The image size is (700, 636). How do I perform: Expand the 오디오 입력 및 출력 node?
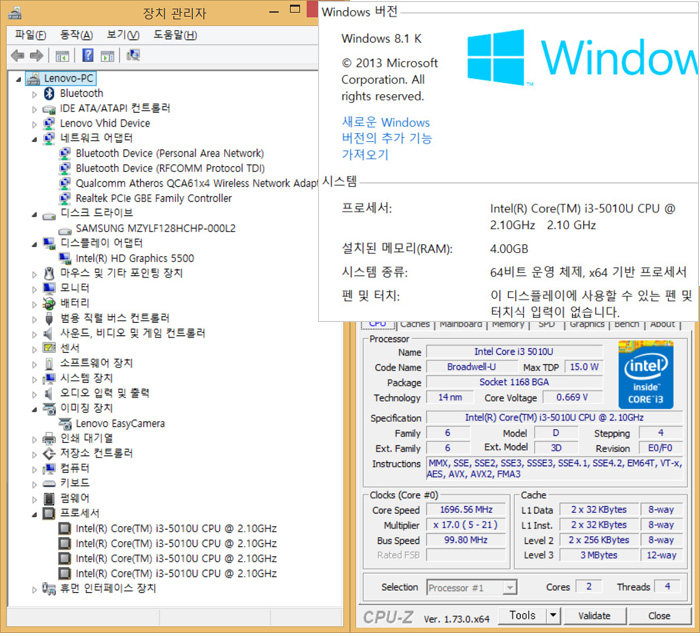(34, 395)
